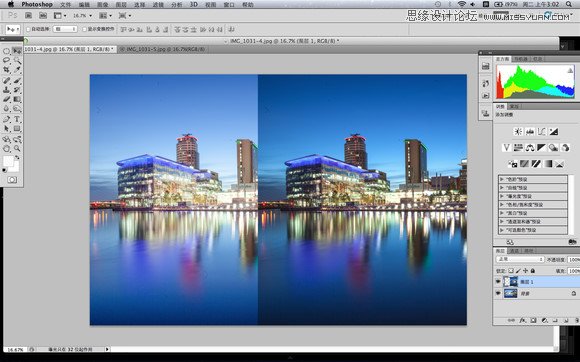This screenshot has height=362, width=580.
Task: Enable the 自动选择 checkbox
Action: point(28,29)
